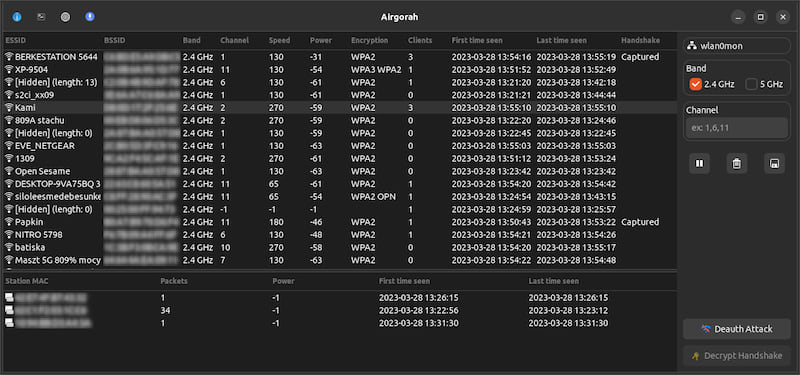Click the Wi-Fi icon beside Papkin

(x=9, y=222)
